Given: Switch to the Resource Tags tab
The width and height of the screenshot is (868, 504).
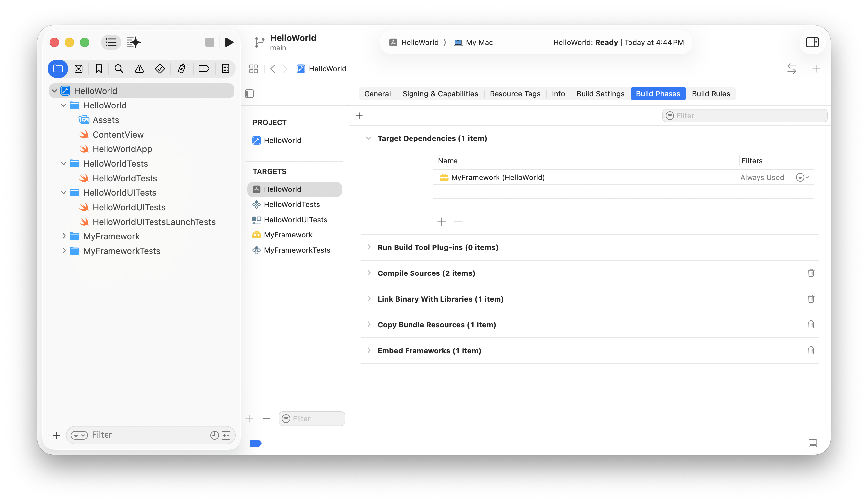Looking at the screenshot, I should click(515, 94).
